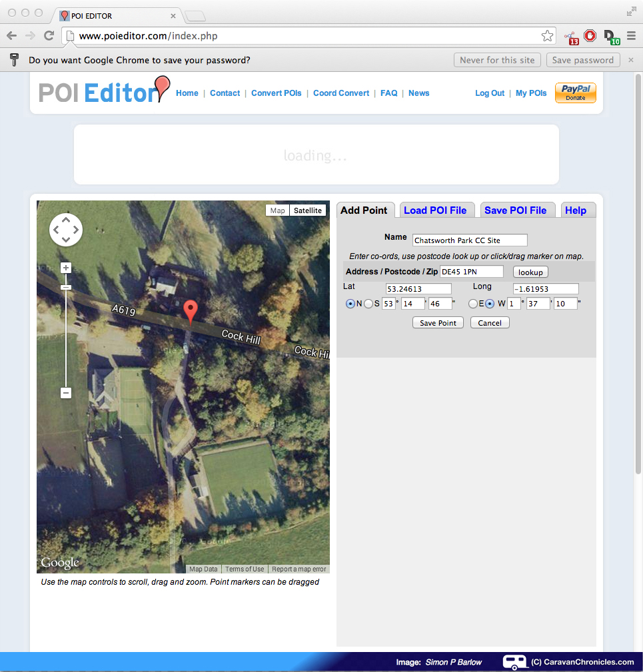Open the Save POI File tab

point(515,210)
